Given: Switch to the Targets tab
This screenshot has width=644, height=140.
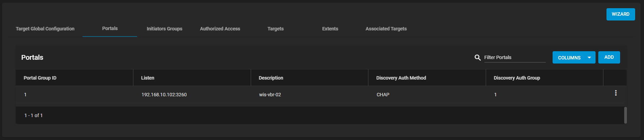Looking at the screenshot, I should tap(276, 29).
